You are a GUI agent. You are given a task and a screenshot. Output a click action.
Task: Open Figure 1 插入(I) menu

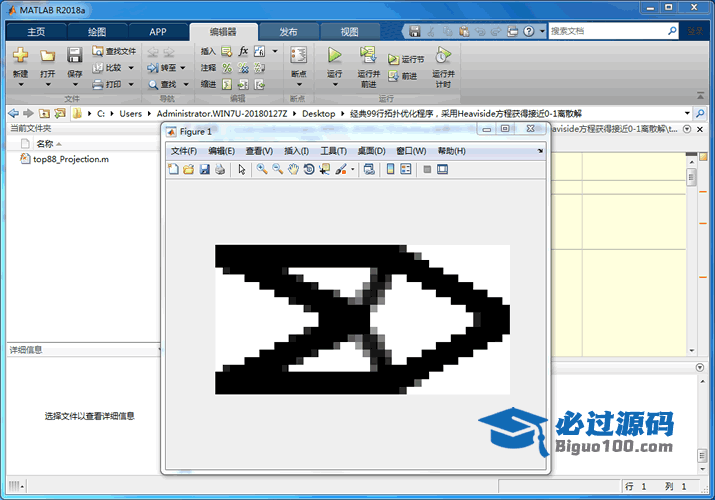pos(296,151)
